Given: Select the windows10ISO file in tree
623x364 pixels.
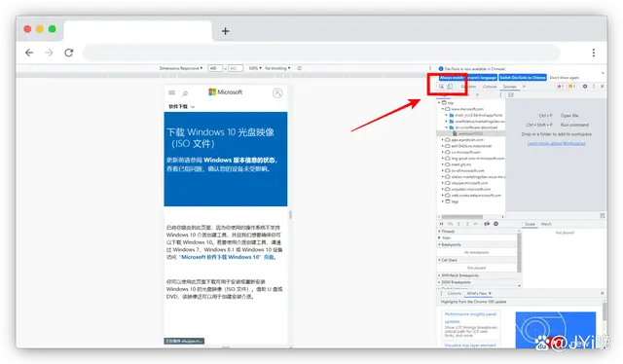Looking at the screenshot, I should [x=470, y=133].
